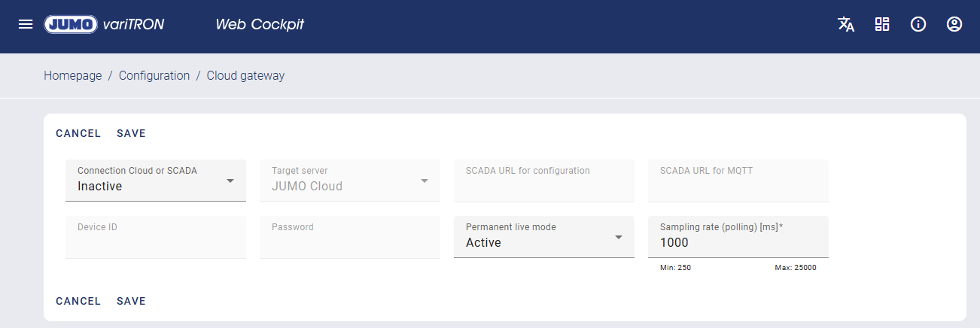The height and width of the screenshot is (328, 980).
Task: Focus the Sampling rate (polling) field
Action: coord(738,242)
